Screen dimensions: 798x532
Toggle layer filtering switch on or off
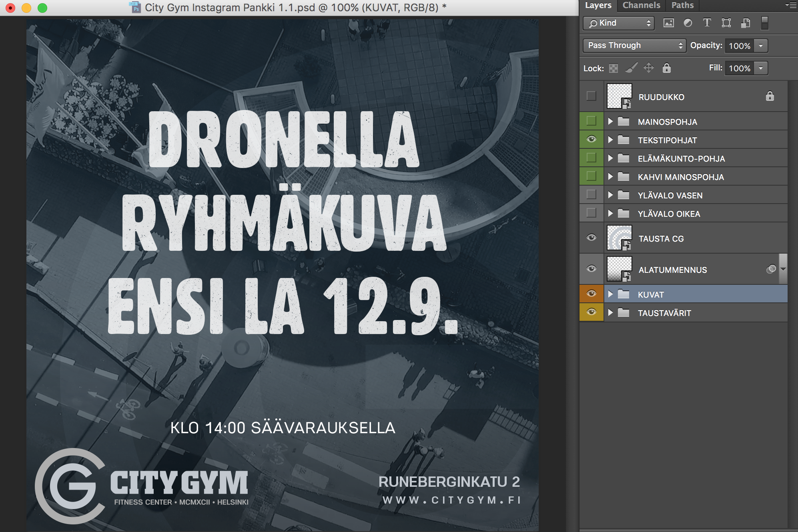pos(764,23)
